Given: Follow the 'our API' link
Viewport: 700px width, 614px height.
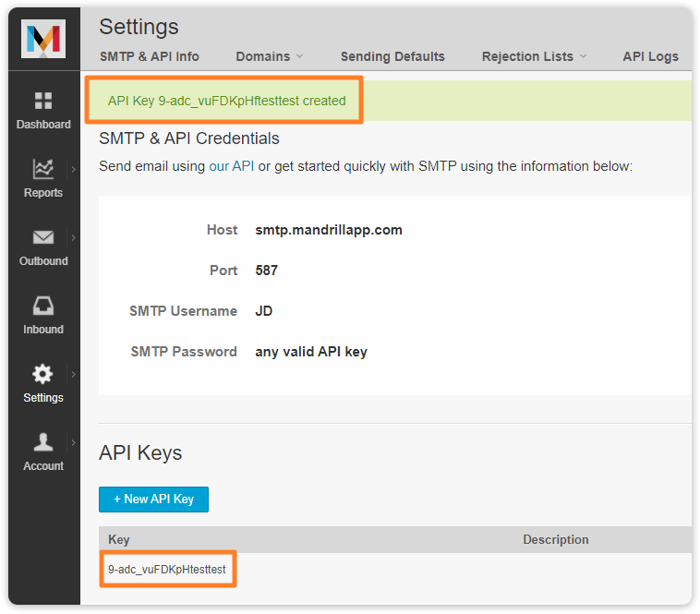Looking at the screenshot, I should coord(231,166).
